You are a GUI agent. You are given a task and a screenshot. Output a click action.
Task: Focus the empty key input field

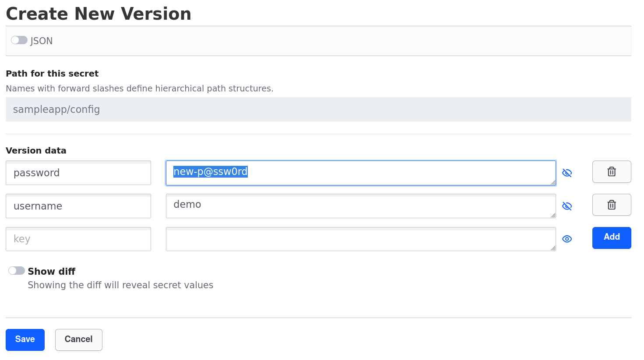(x=78, y=239)
